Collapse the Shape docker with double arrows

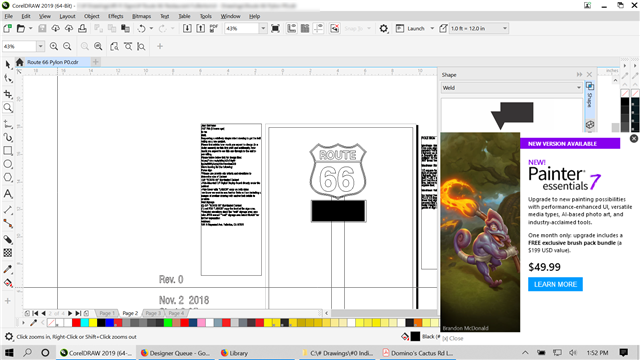(x=579, y=75)
